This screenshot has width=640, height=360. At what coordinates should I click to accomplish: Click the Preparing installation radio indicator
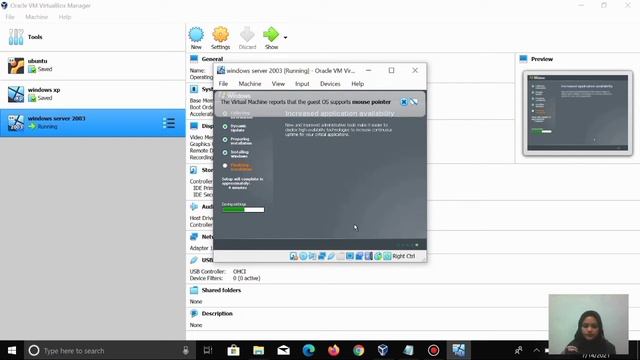point(225,140)
